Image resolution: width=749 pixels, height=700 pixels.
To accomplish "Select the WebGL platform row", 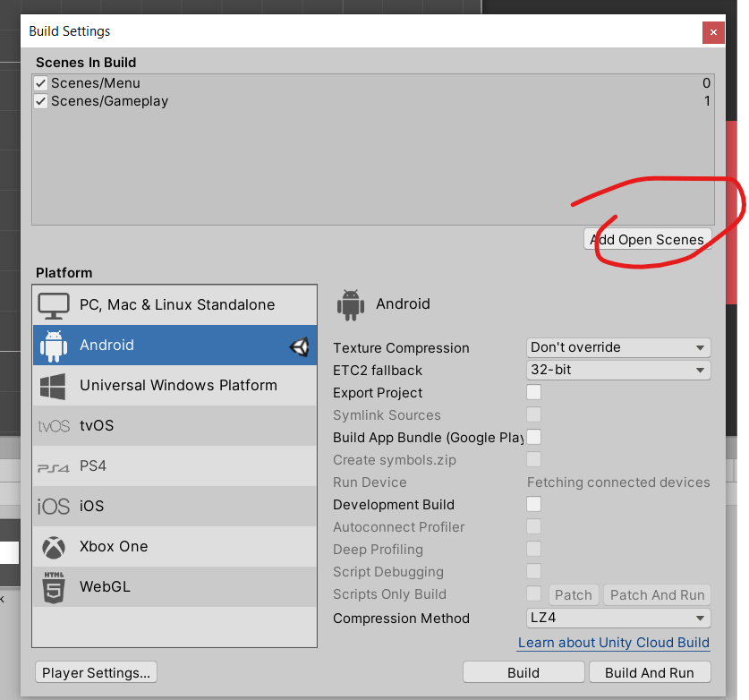I will [x=174, y=586].
